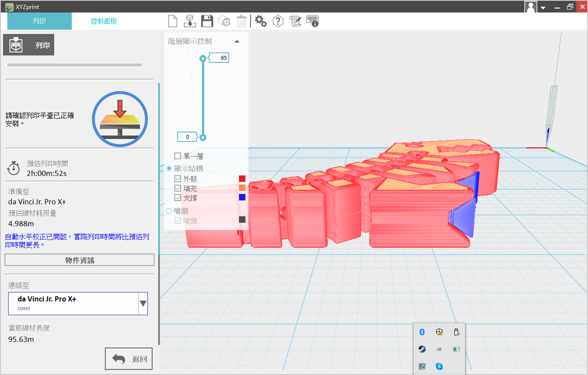588x375 pixels.
Task: Select the 列印 tab
Action: coord(39,21)
